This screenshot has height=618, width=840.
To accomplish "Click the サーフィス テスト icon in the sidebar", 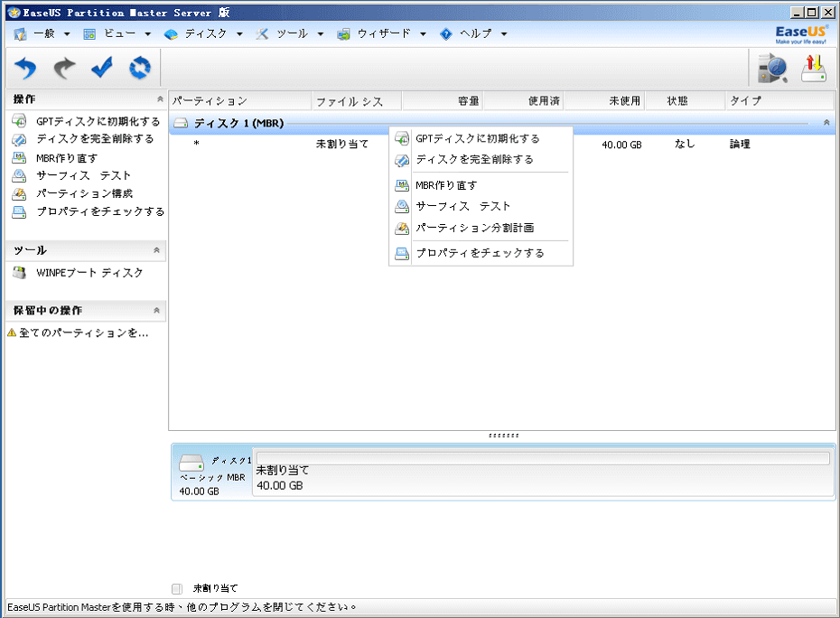I will (19, 175).
